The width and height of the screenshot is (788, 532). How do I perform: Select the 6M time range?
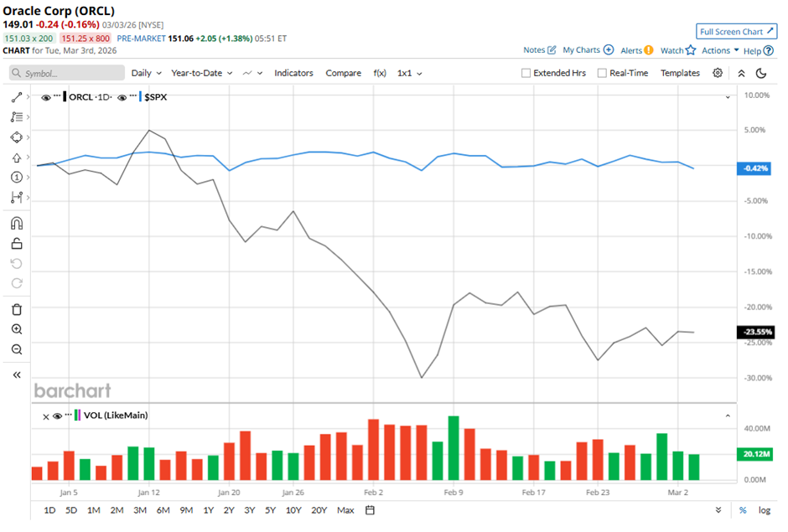click(163, 510)
